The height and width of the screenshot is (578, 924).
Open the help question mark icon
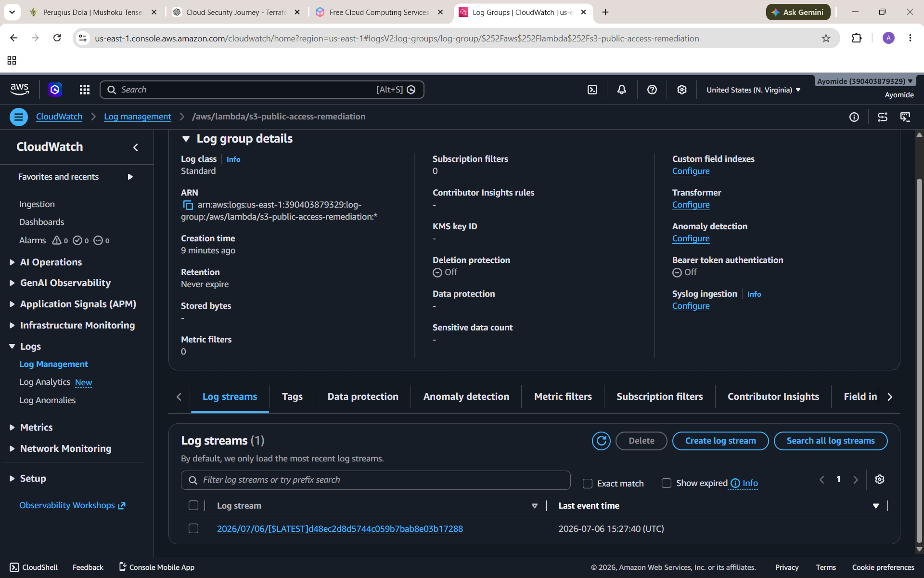pos(652,90)
